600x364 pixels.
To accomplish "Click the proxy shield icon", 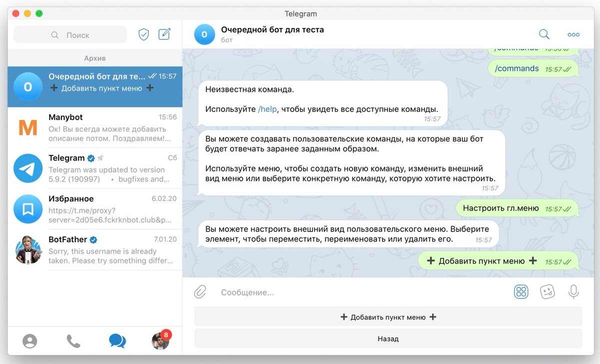I will click(x=143, y=34).
